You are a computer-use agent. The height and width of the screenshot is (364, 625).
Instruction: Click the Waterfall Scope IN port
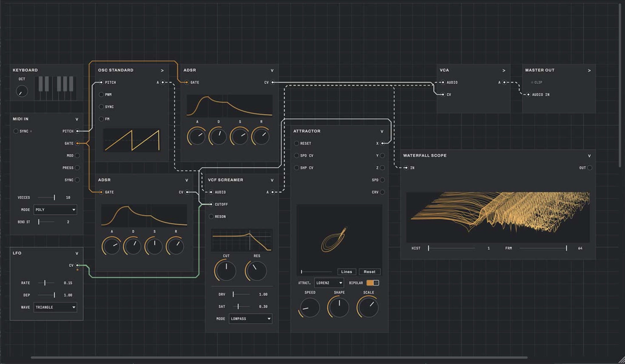406,168
